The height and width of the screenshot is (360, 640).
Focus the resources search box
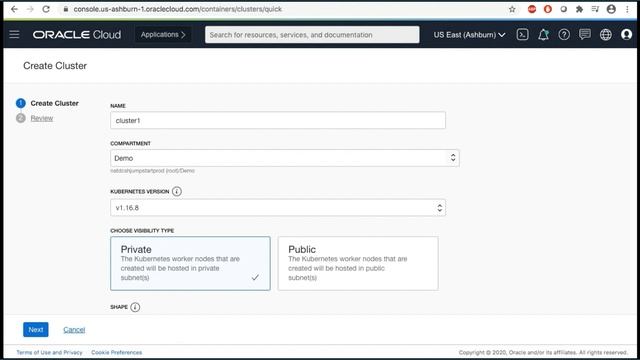click(312, 35)
